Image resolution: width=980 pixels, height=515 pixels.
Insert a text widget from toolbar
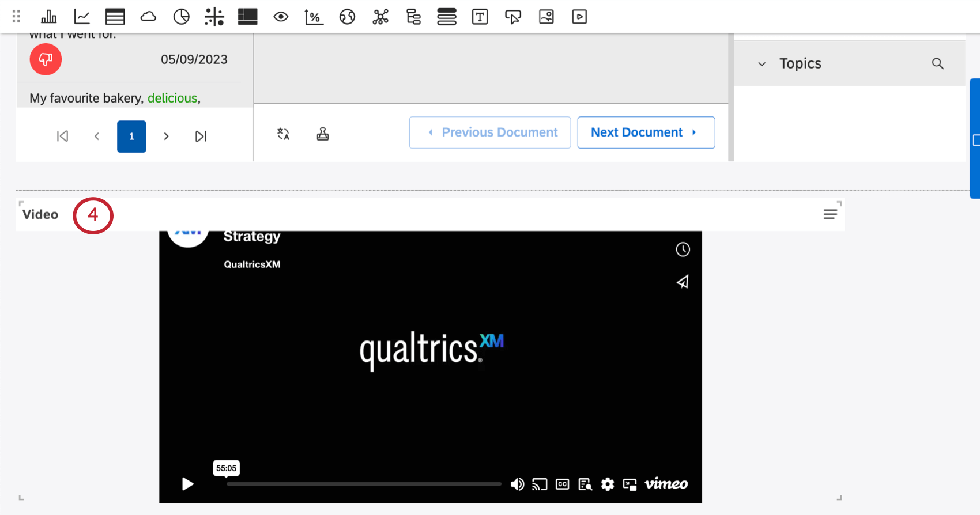(x=480, y=17)
